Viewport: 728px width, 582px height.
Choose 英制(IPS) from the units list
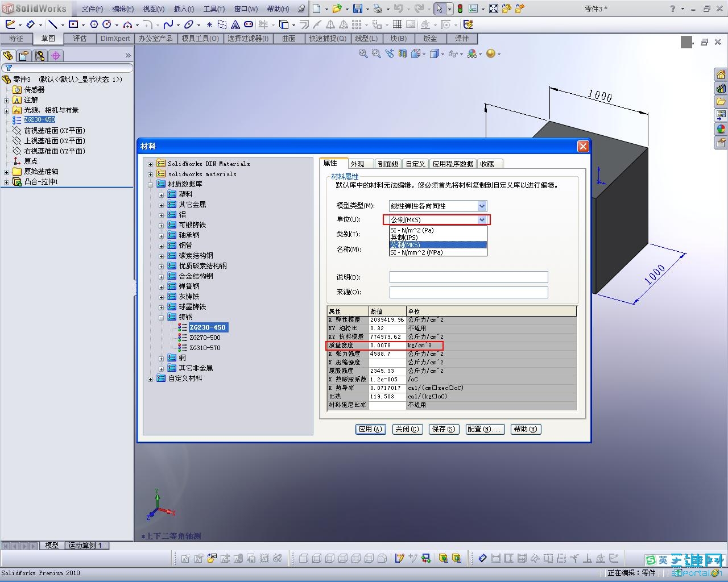(438, 238)
